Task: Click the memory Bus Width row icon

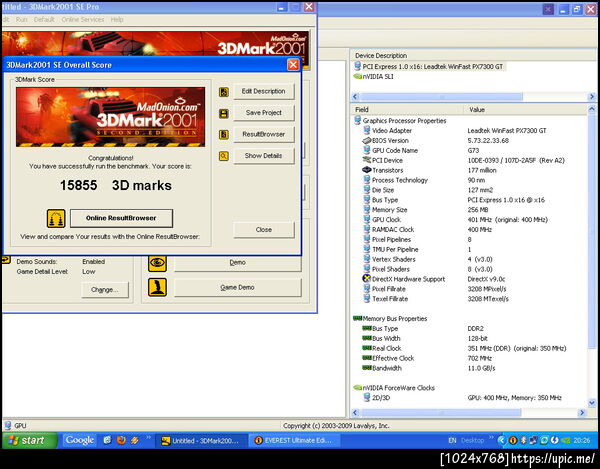Action: point(367,338)
